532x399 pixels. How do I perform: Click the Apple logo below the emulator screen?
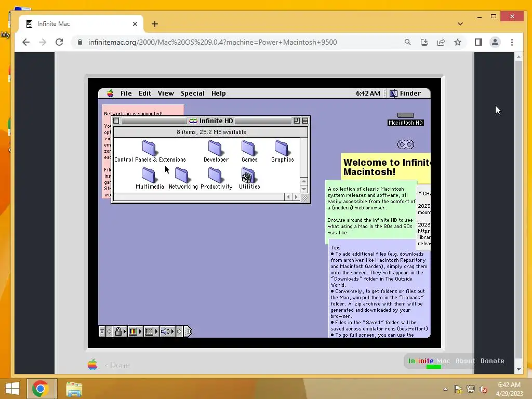(x=92, y=365)
